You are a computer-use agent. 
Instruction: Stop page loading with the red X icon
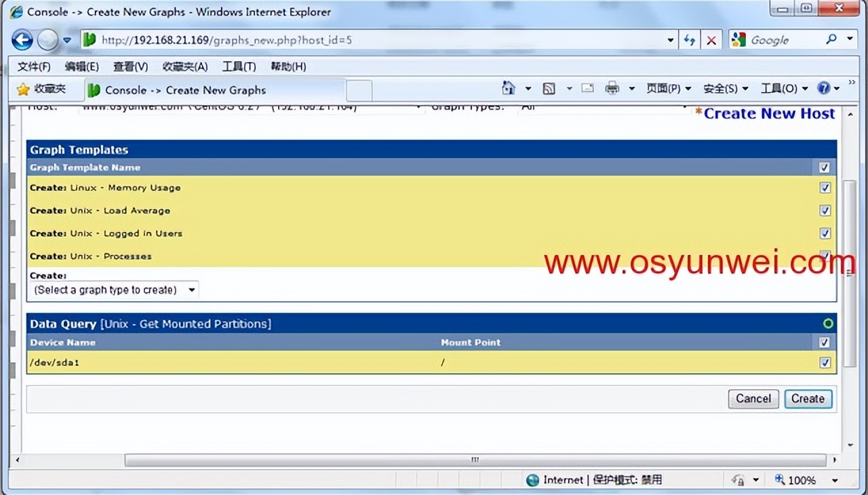pyautogui.click(x=711, y=40)
